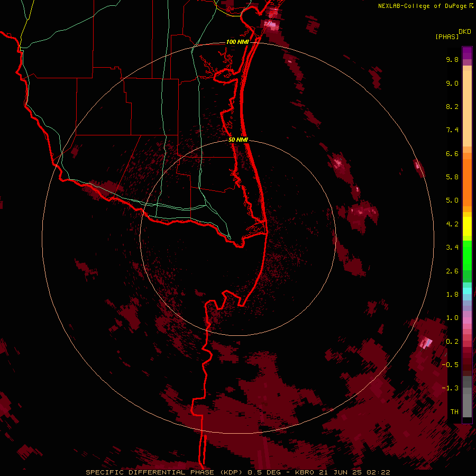Click the TH threshold legend label
Image resolution: width=476 pixels, height=476 pixels.
point(454,412)
